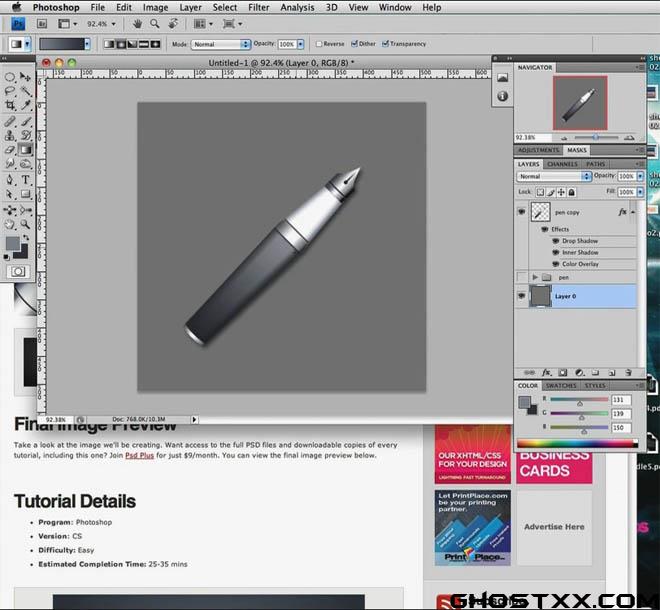Image resolution: width=660 pixels, height=610 pixels.
Task: Select the Gradient tool in toolbox
Action: tap(26, 149)
